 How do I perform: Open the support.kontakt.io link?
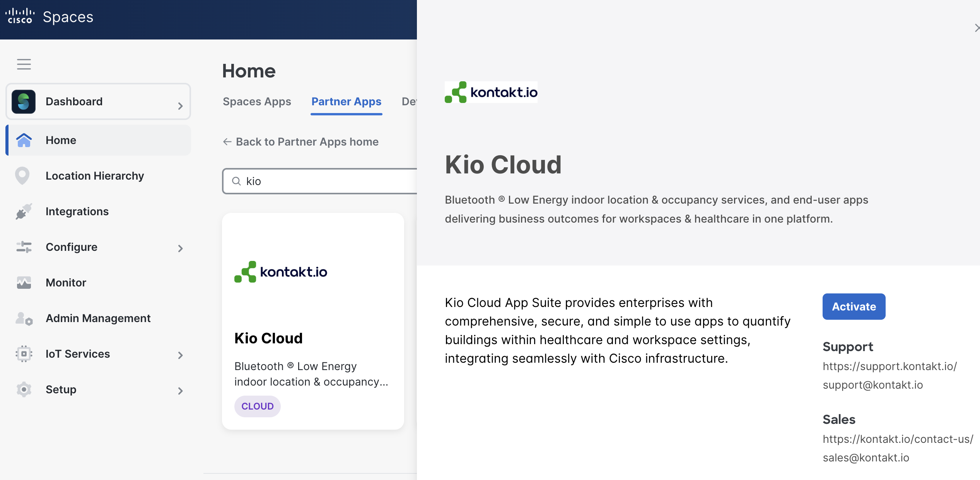click(890, 366)
